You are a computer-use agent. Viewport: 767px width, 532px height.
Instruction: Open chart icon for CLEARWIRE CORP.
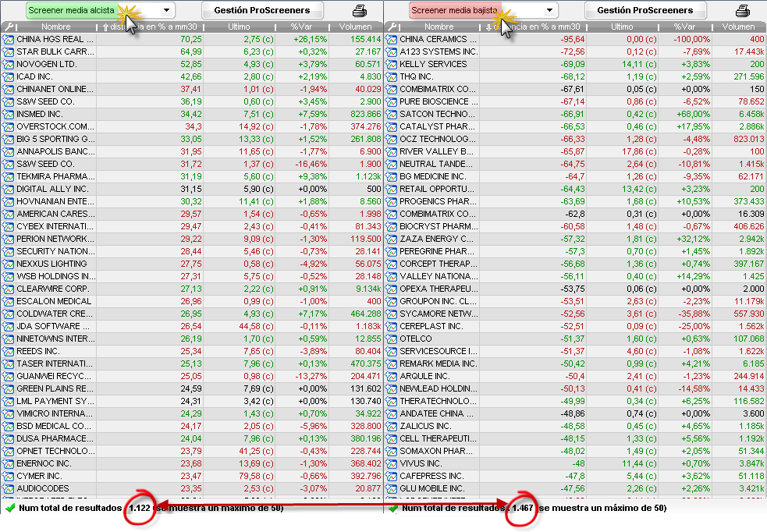pyautogui.click(x=8, y=289)
